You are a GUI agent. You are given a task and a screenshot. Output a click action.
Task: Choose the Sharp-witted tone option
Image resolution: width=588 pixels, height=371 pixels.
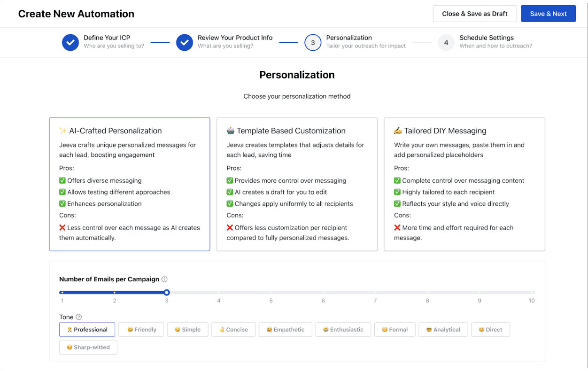pyautogui.click(x=88, y=348)
